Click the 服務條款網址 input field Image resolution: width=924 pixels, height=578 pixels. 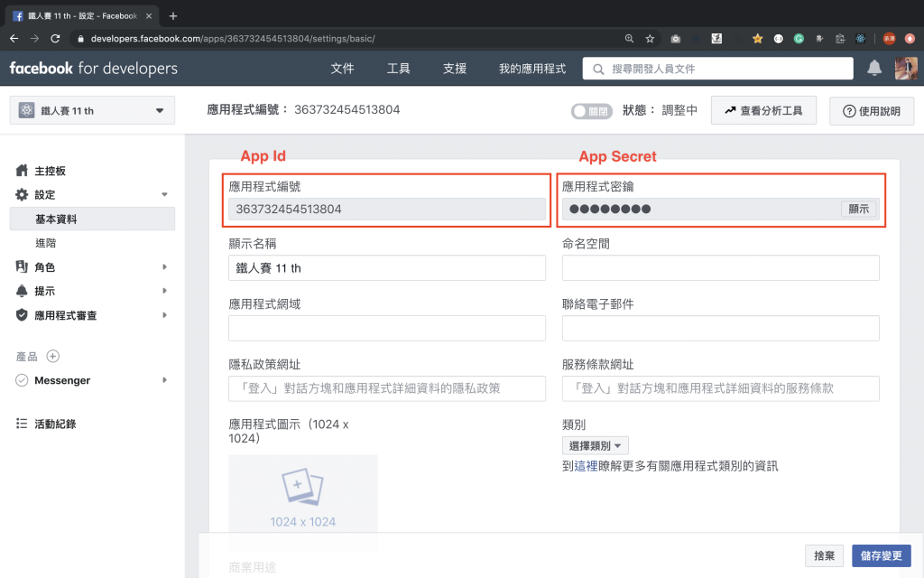tap(721, 388)
